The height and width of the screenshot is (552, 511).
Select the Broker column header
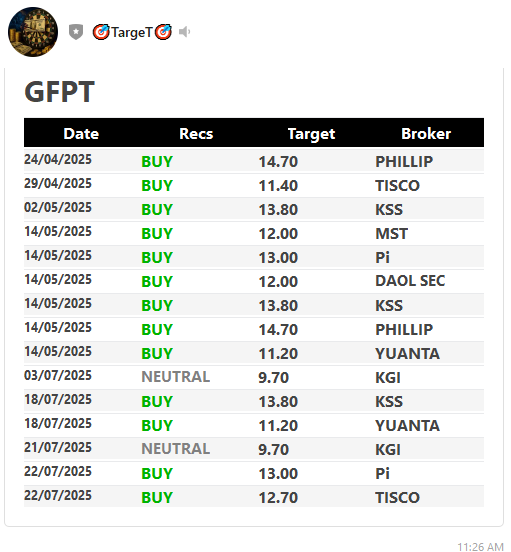point(426,134)
